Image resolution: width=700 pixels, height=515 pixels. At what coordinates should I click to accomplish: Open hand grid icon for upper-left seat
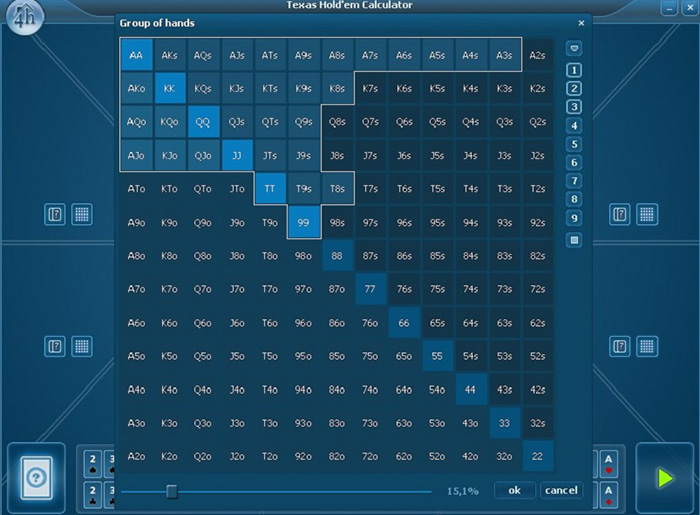click(x=82, y=215)
